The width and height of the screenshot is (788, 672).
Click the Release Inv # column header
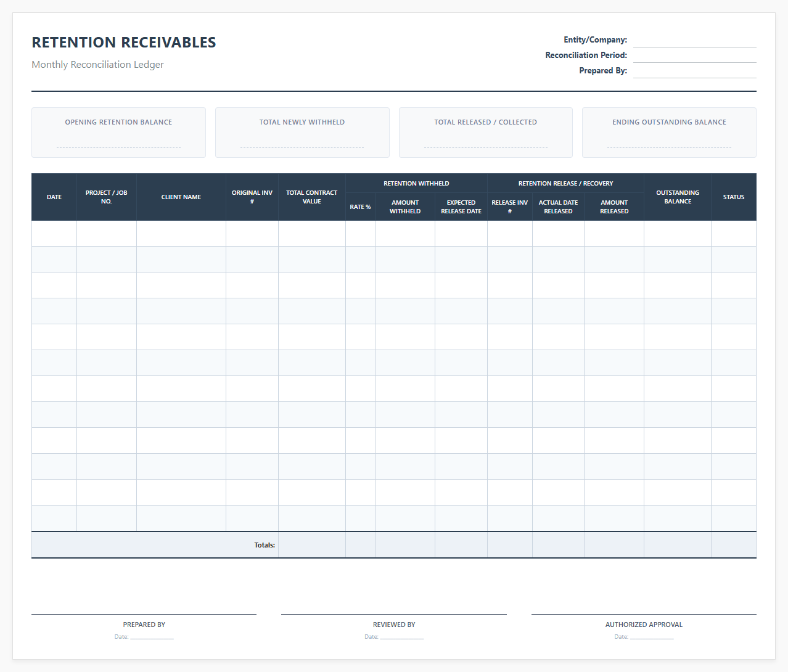pyautogui.click(x=510, y=207)
